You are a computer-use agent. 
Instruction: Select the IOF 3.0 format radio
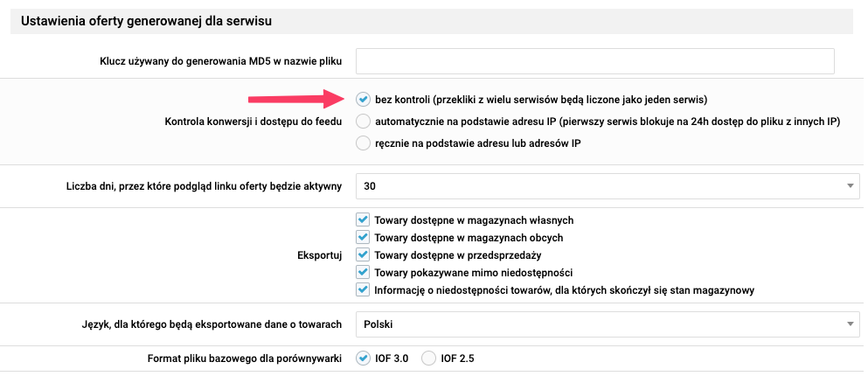coord(363,359)
